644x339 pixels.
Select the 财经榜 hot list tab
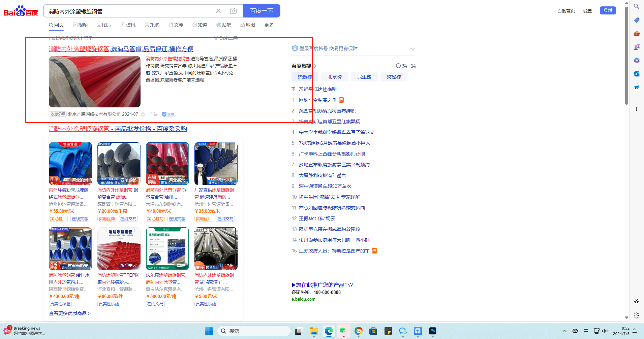coord(394,77)
